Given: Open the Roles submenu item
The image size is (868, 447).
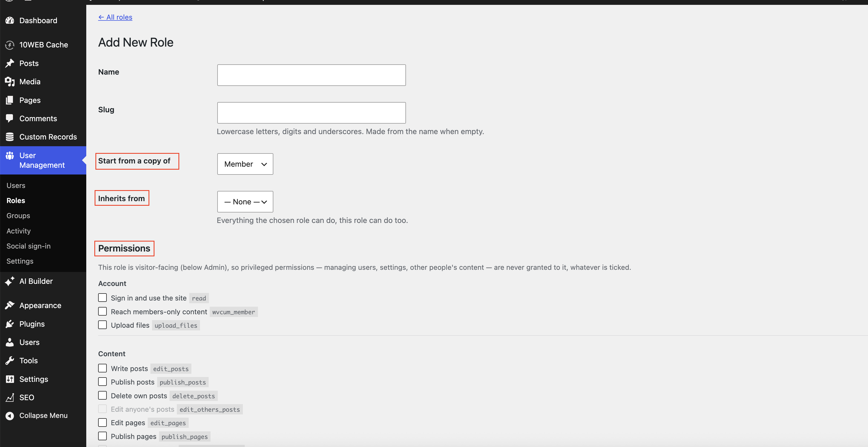Looking at the screenshot, I should coord(16,201).
